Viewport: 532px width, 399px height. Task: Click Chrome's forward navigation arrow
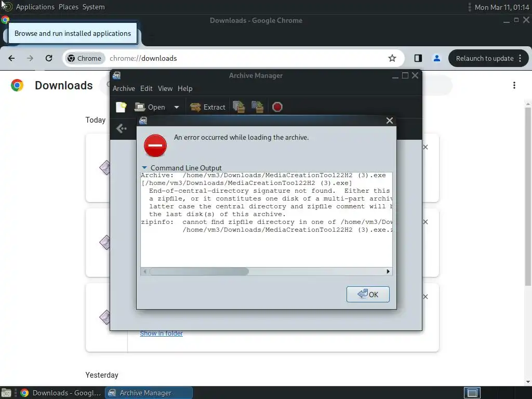click(x=30, y=58)
